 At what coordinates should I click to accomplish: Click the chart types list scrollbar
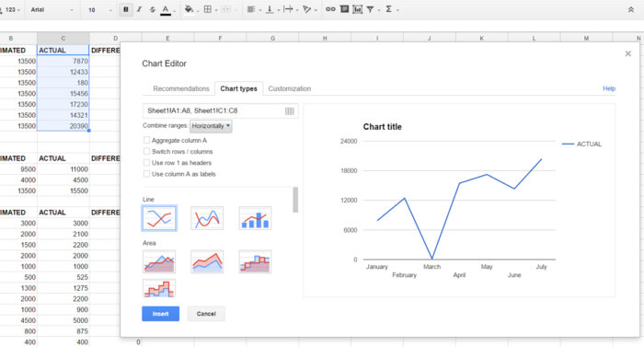pyautogui.click(x=295, y=200)
